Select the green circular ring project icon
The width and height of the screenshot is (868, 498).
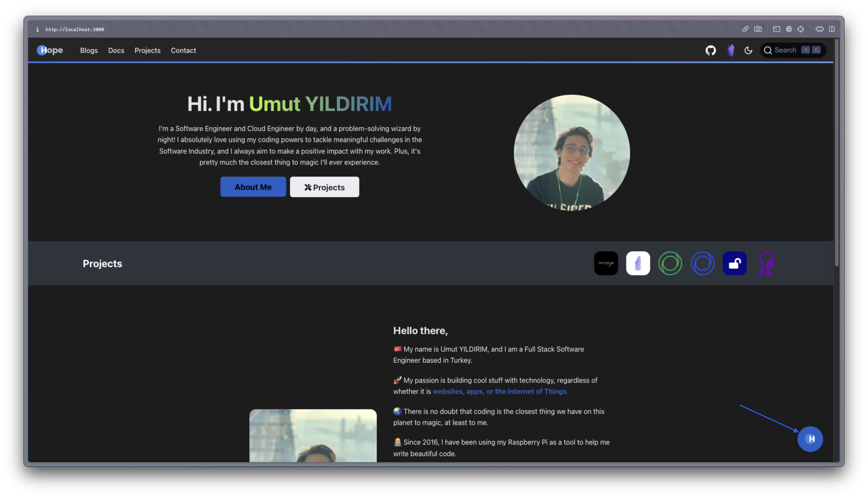coord(670,263)
